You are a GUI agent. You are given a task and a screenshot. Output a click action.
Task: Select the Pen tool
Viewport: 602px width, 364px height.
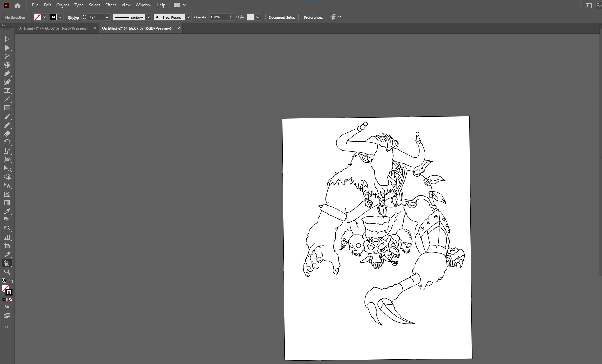click(7, 73)
